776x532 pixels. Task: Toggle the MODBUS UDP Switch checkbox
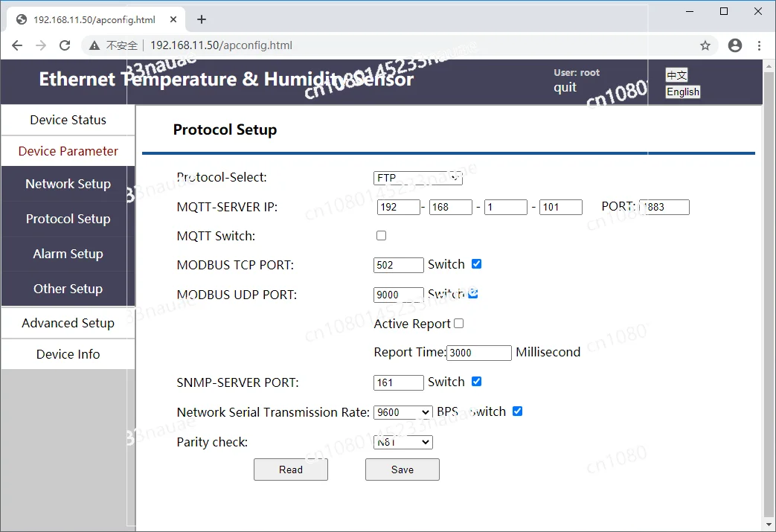tap(473, 293)
